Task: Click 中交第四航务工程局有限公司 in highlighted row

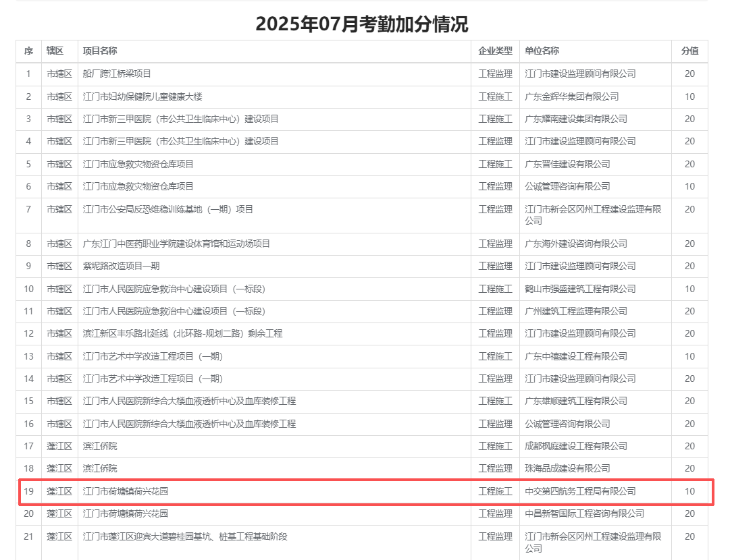Action: pyautogui.click(x=580, y=491)
